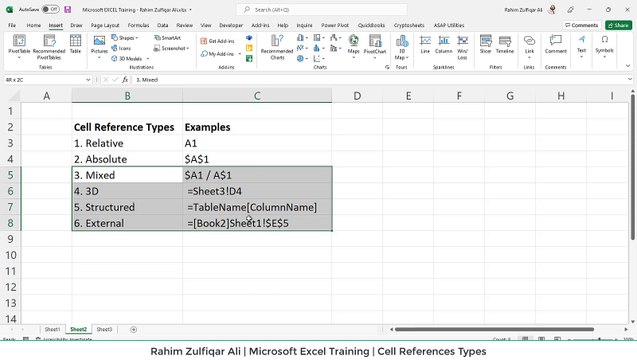Select column D header
The height and width of the screenshot is (360, 637).
[357, 96]
